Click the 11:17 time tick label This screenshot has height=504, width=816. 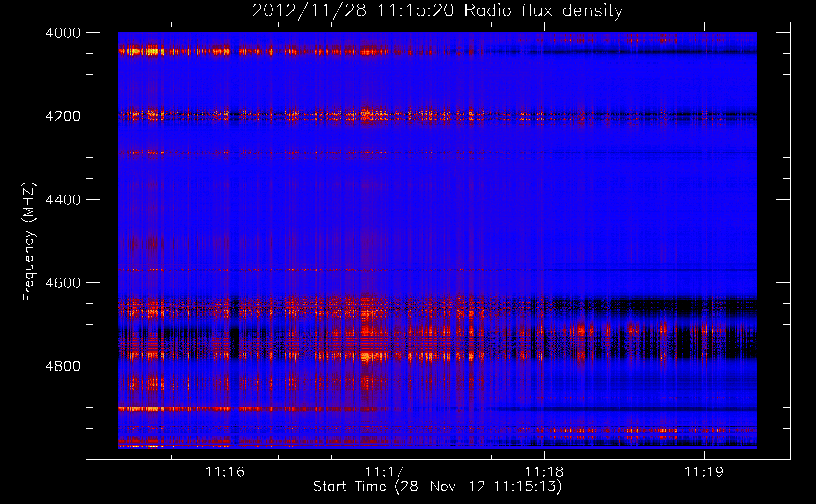click(385, 472)
